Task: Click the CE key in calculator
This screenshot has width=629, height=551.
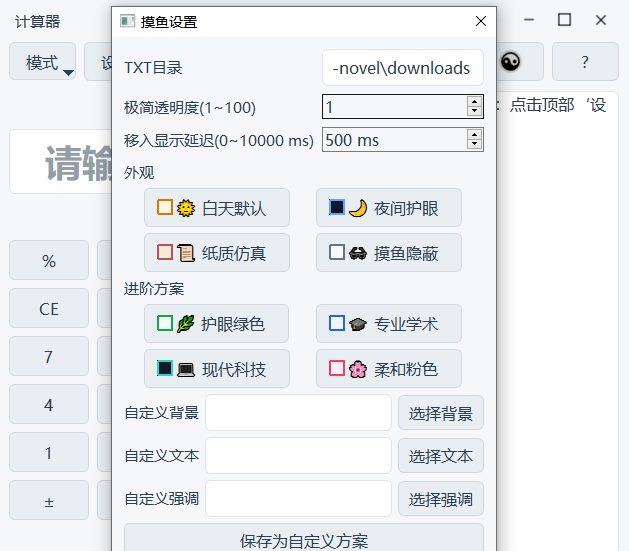Action: [x=49, y=308]
